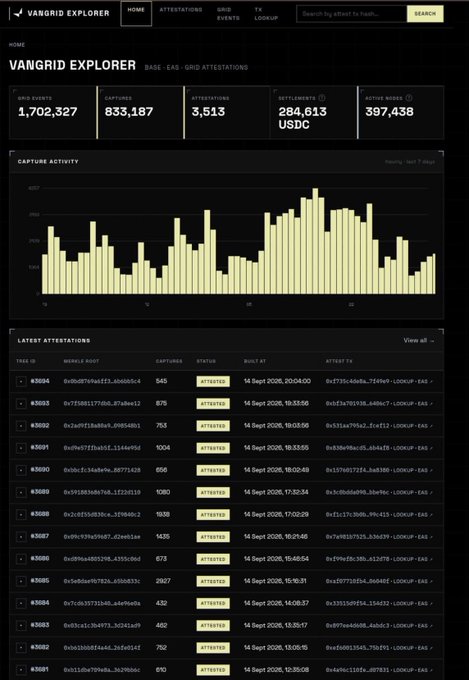Click built-at time 14 Sept 2026, 18:33:55
This screenshot has width=469, height=680.
tap(276, 448)
